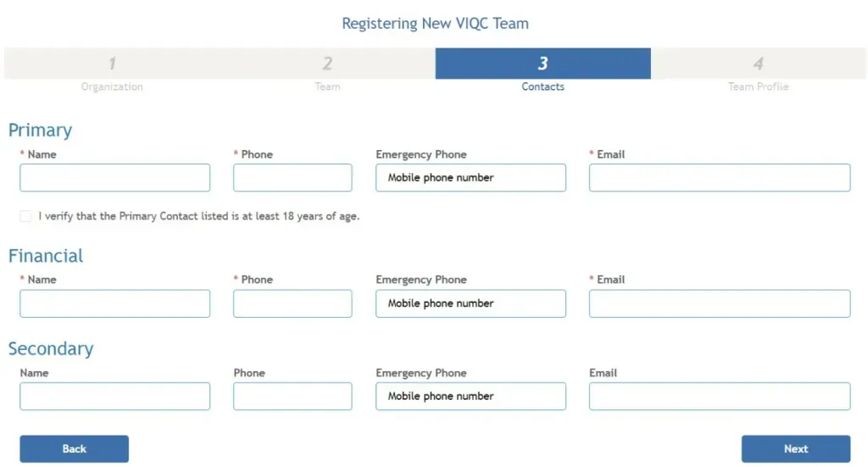Focus the Secondary contact Phone field
The height and width of the screenshot is (467, 868).
pyautogui.click(x=292, y=396)
